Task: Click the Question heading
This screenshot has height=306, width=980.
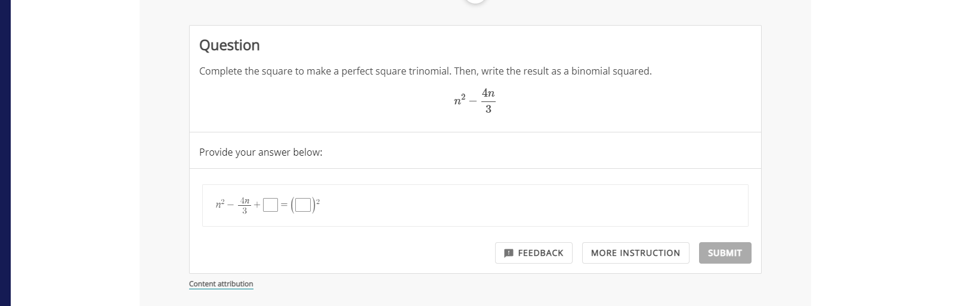Action: [230, 45]
